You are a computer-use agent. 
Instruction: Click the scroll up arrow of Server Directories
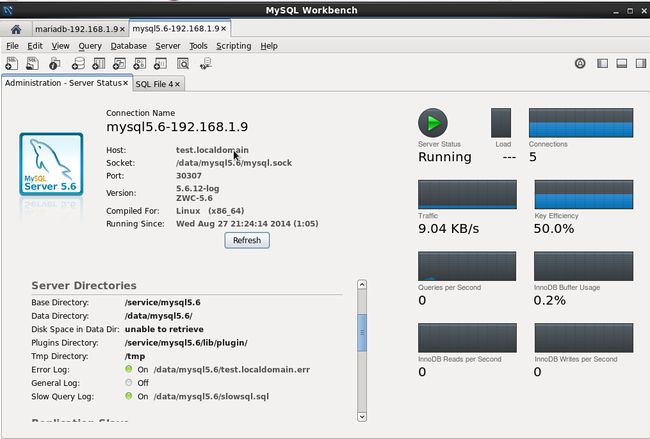[362, 284]
